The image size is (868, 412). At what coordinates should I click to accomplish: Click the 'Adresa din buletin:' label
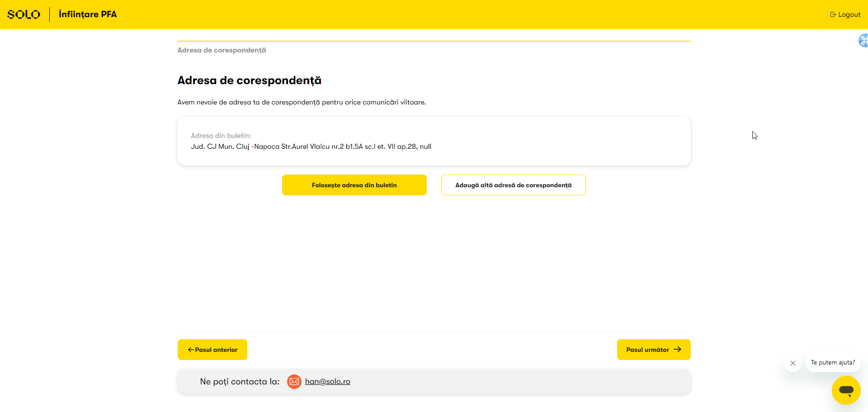pyautogui.click(x=221, y=136)
